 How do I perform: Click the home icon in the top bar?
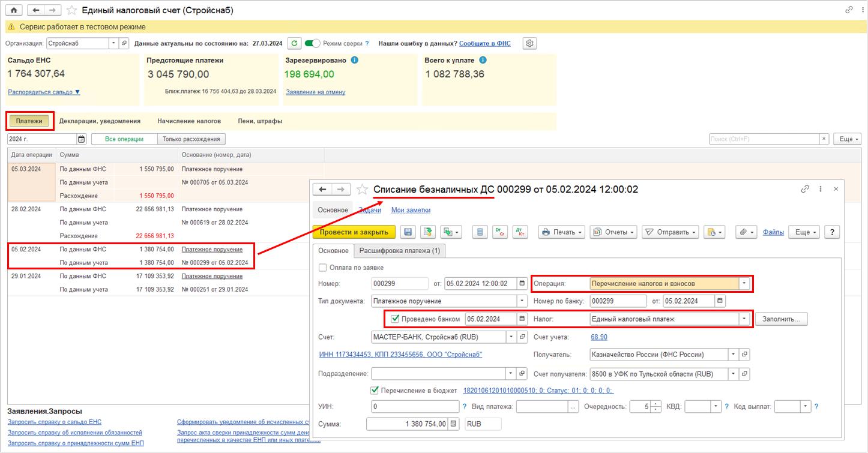pos(14,10)
